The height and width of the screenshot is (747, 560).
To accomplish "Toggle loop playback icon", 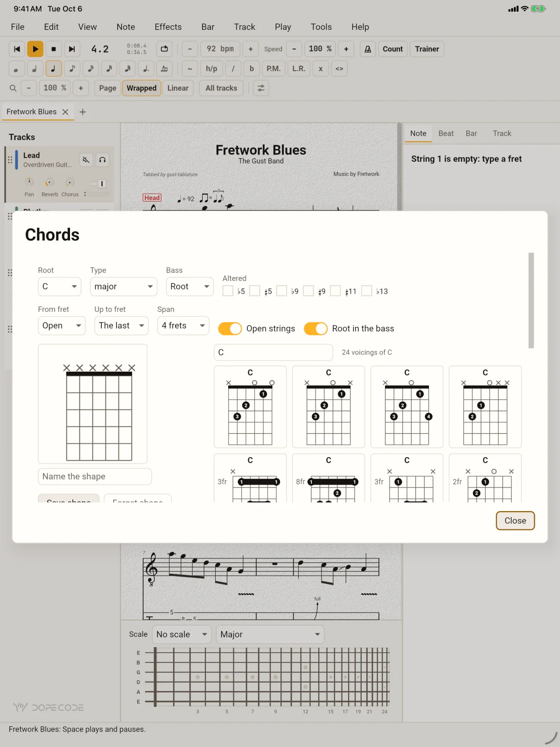I will coord(164,49).
